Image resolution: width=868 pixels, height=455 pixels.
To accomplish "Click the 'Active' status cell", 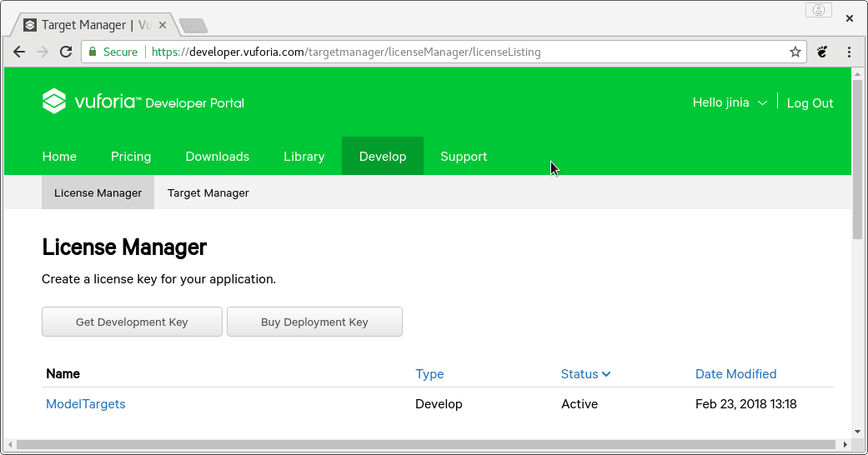I will click(580, 404).
